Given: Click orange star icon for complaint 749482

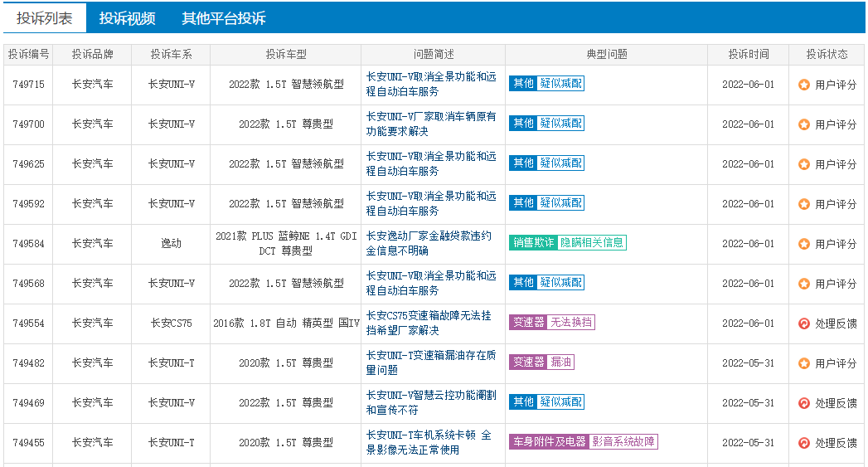Looking at the screenshot, I should click(804, 363).
